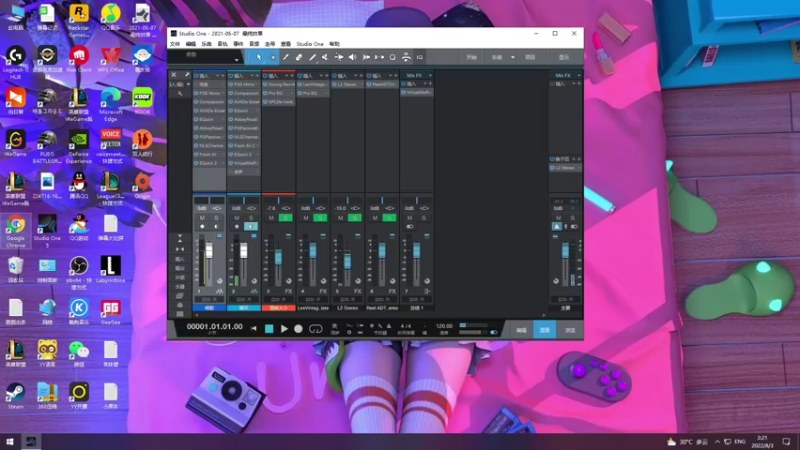Open Steam desktop icon
800x450 pixels.
tap(15, 396)
